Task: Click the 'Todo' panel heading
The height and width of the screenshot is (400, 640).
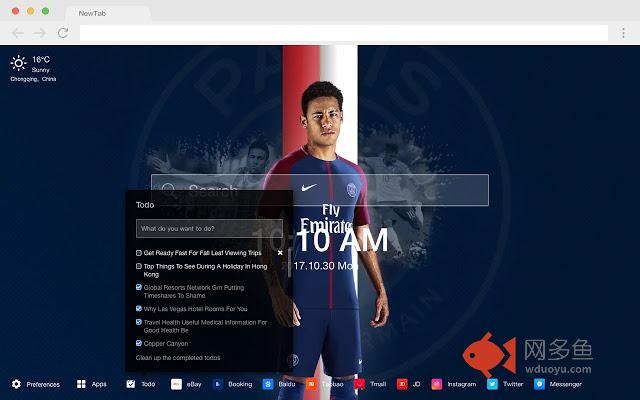Action: [x=145, y=205]
